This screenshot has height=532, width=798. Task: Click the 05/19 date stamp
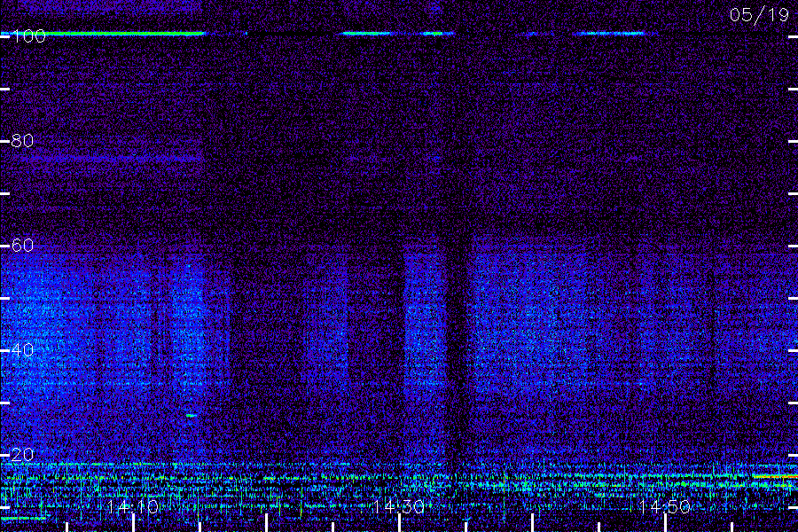tap(759, 15)
